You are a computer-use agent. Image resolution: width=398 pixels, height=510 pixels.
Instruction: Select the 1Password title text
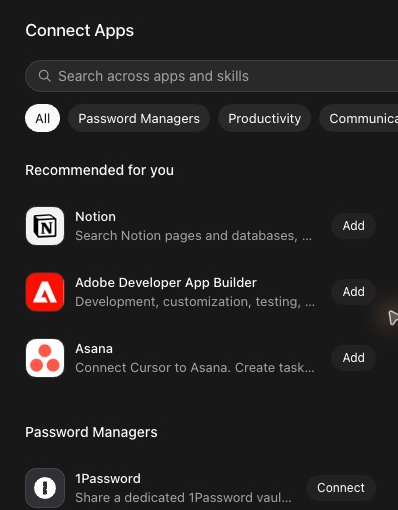(108, 479)
